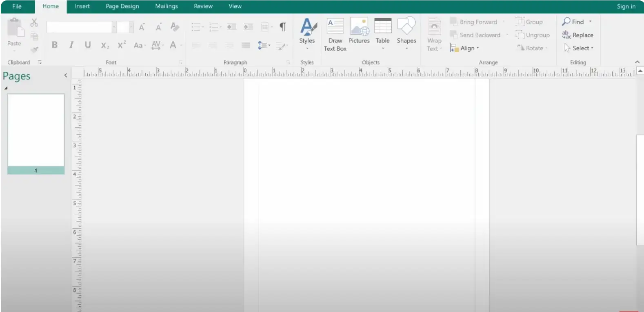Expand the Shapes dropdown

(x=406, y=48)
